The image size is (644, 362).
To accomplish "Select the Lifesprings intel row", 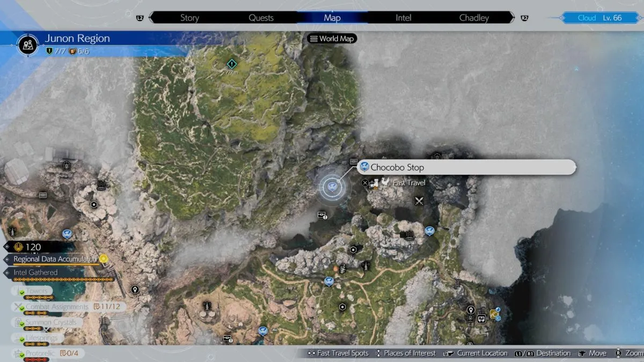I will coord(38,338).
